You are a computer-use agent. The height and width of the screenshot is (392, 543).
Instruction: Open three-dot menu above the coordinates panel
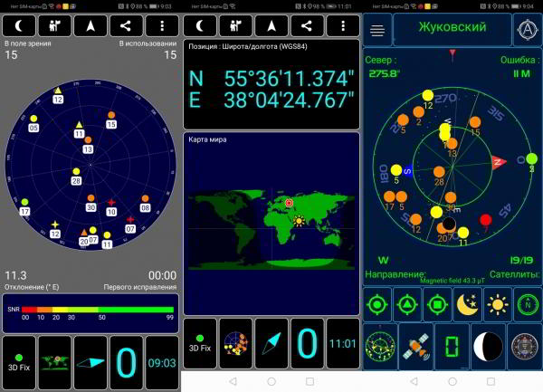(343, 25)
